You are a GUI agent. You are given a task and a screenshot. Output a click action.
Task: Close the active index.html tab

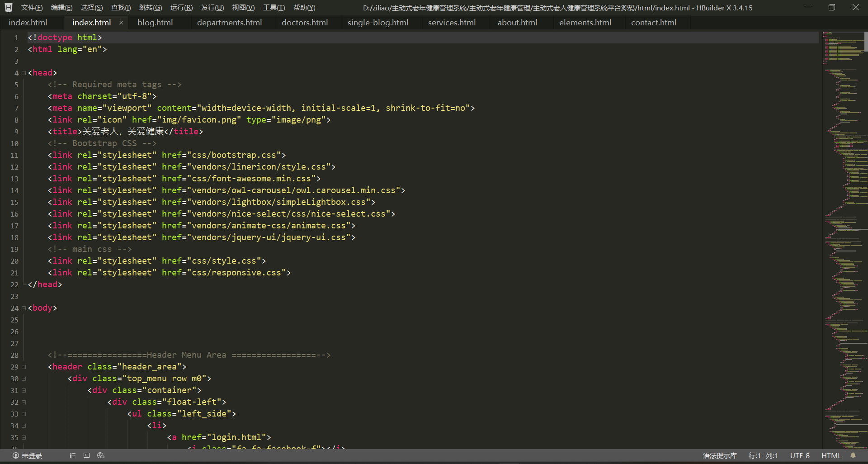pyautogui.click(x=121, y=23)
